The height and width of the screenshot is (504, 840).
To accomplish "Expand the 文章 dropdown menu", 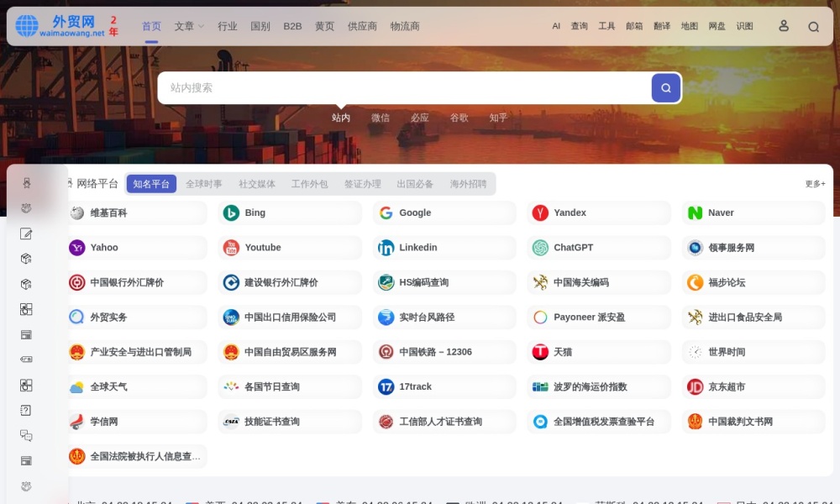I will 187,26.
